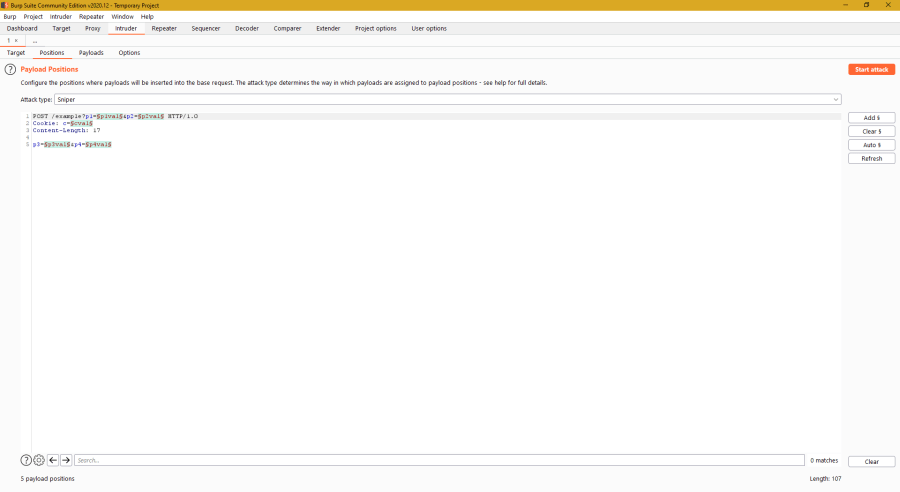
Task: Go to previous search match arrow
Action: 53,460
